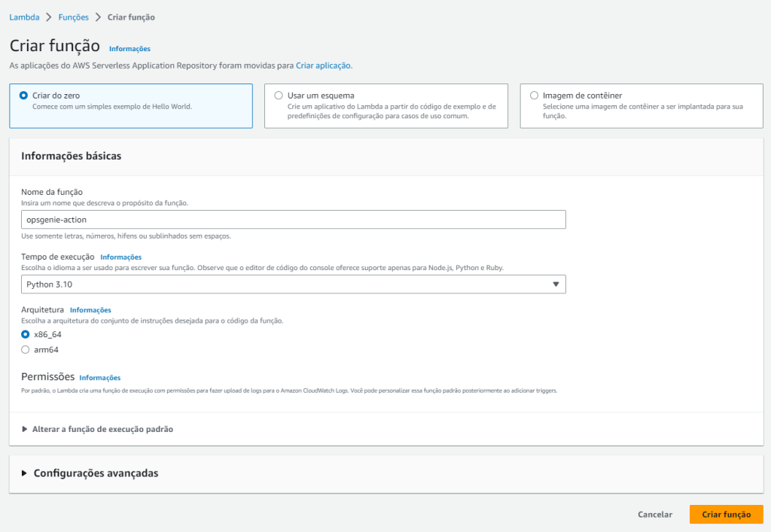Open Funções in the breadcrumb
Image resolution: width=771 pixels, height=532 pixels.
(x=73, y=17)
